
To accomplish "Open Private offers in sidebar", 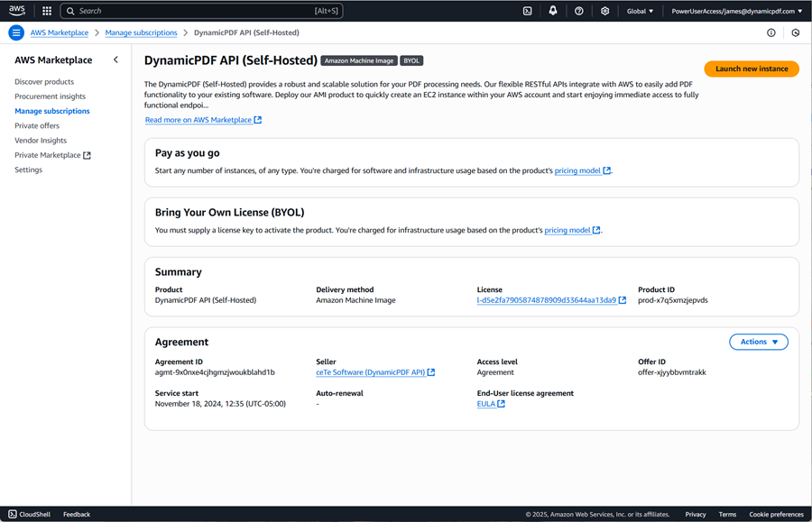I will point(37,125).
